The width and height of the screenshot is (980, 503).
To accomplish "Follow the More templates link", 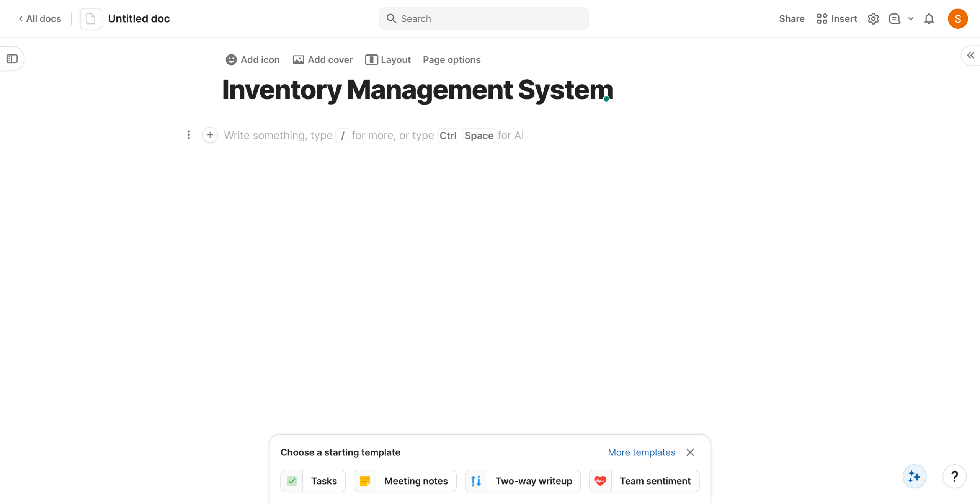I will coord(641,452).
